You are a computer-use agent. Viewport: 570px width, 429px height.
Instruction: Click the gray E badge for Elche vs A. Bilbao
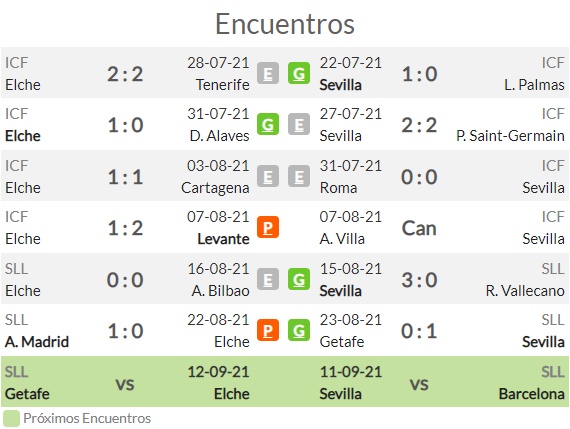(268, 279)
